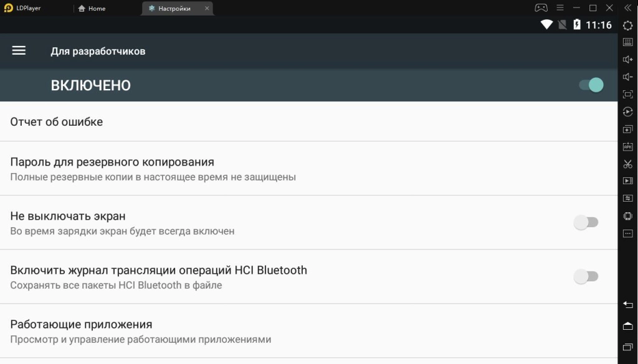Open Работающие приложения settings entry
The height and width of the screenshot is (364, 638).
point(80,324)
